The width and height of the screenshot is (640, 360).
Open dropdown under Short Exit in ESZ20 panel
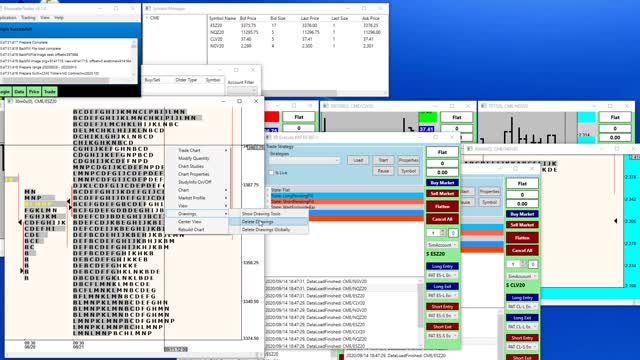[x=442, y=336]
